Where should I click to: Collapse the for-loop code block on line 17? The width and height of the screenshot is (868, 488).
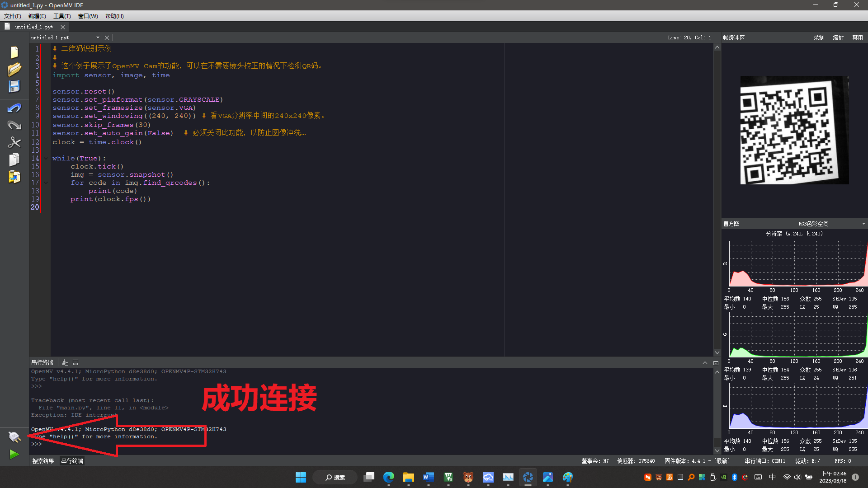[46, 183]
